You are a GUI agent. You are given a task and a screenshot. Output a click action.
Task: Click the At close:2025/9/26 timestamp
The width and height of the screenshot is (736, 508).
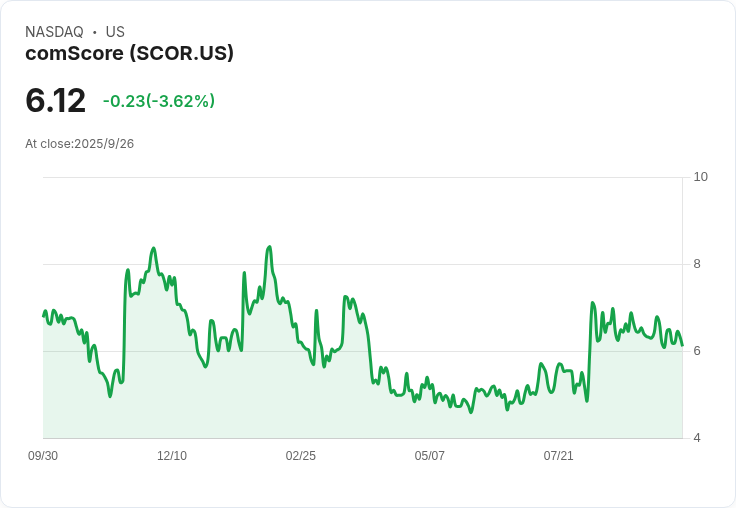click(x=79, y=144)
